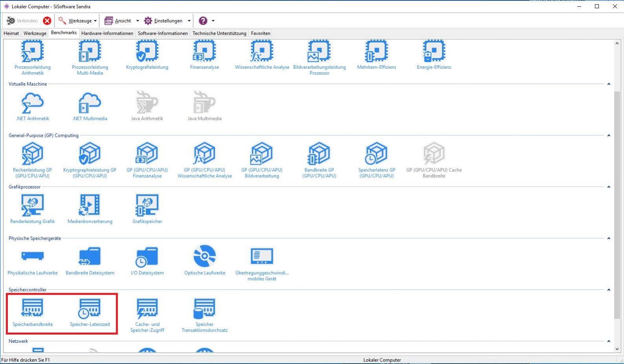Viewport: 624px width, 364px height.
Task: Launch Kryptografieleistung benchmark
Action: point(147,55)
